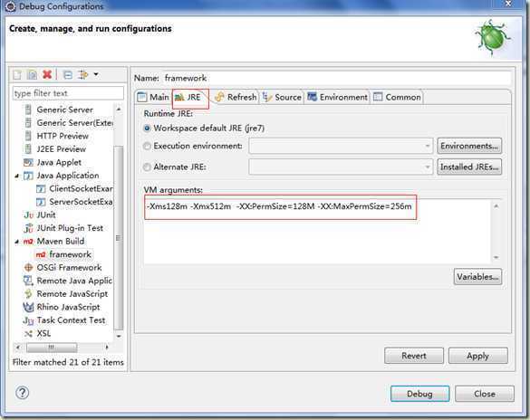Select Execution environment radio button
The width and height of the screenshot is (530, 420).
(x=147, y=147)
